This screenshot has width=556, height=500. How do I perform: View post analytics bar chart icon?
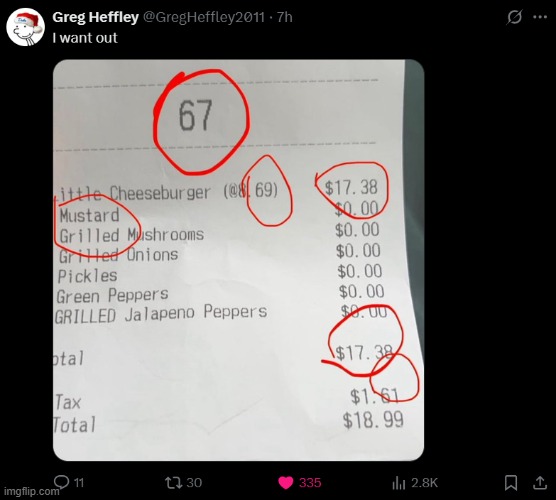tap(399, 483)
